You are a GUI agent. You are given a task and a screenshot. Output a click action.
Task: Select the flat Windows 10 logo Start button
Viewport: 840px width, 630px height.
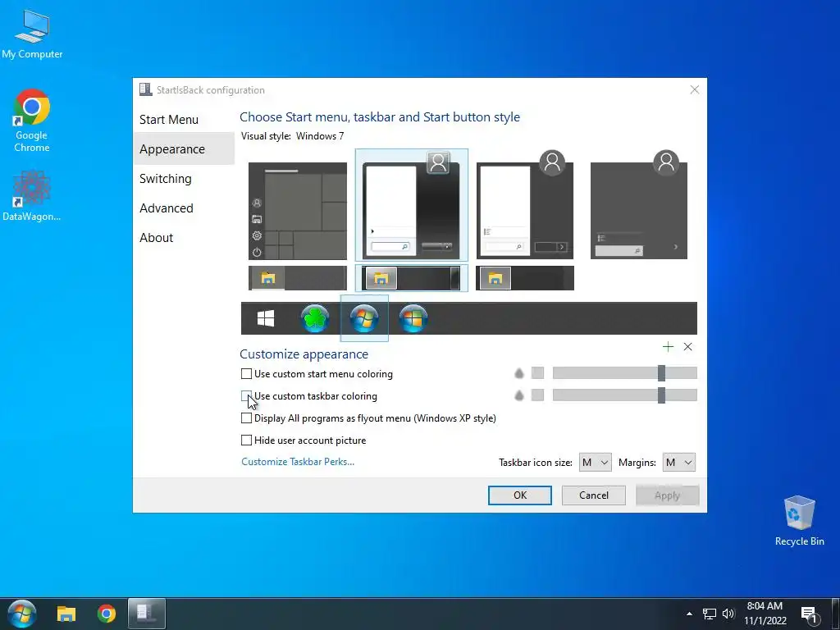pos(266,318)
